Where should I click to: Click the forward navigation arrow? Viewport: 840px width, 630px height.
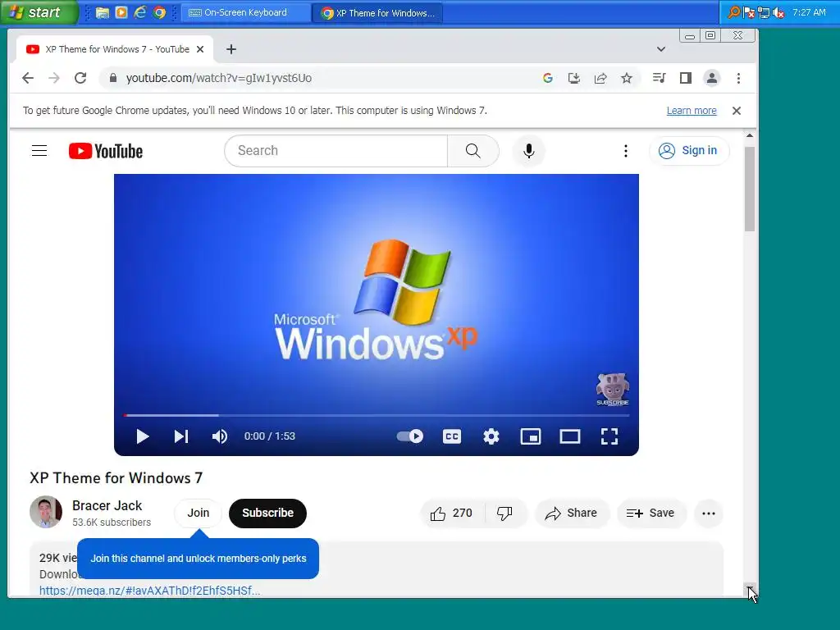(54, 78)
